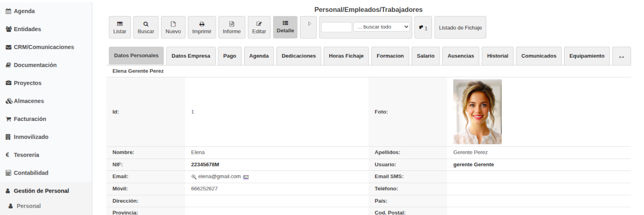Screen dimensions: 644x215
Task: Click the magnifier icon before elena@gmail.com
Action: pyautogui.click(x=194, y=176)
